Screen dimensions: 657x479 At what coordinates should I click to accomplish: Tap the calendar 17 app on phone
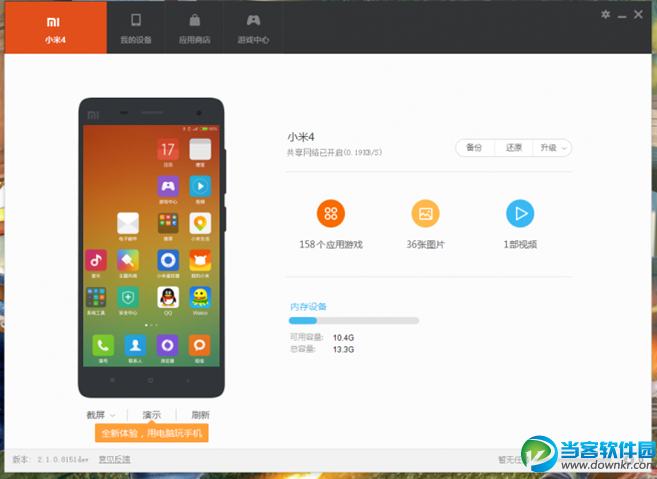(168, 150)
